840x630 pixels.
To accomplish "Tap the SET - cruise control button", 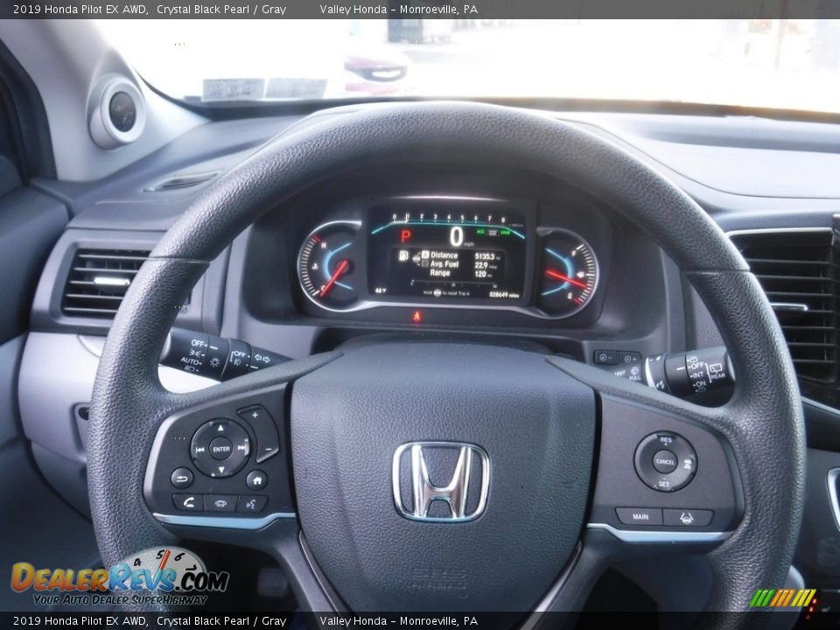I will coord(664,484).
